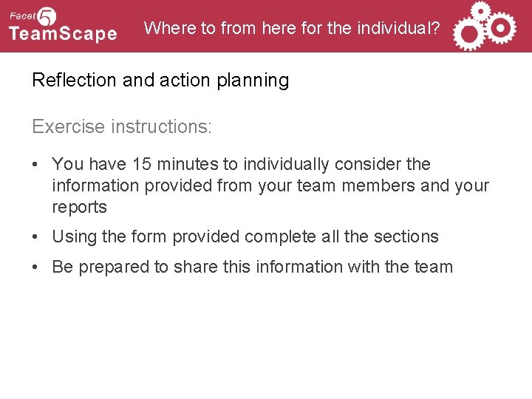The height and width of the screenshot is (399, 532).
Task: Click the small 'Facet' word in logo
Action: [x=22, y=16]
